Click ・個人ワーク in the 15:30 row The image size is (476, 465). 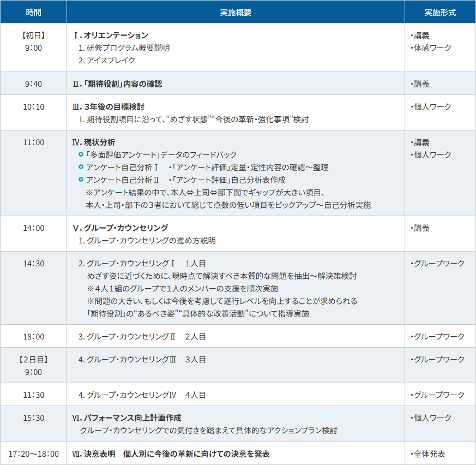point(431,418)
